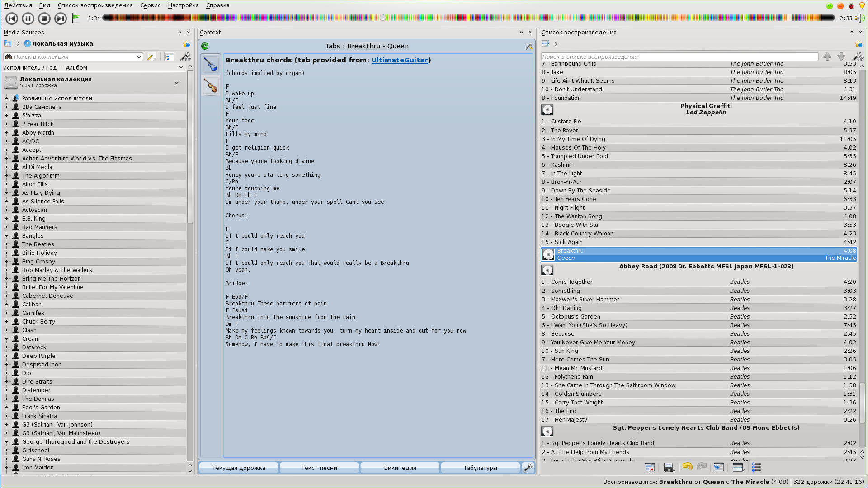Select Kashmir in the playlist
The image size is (868, 488).
(698, 165)
